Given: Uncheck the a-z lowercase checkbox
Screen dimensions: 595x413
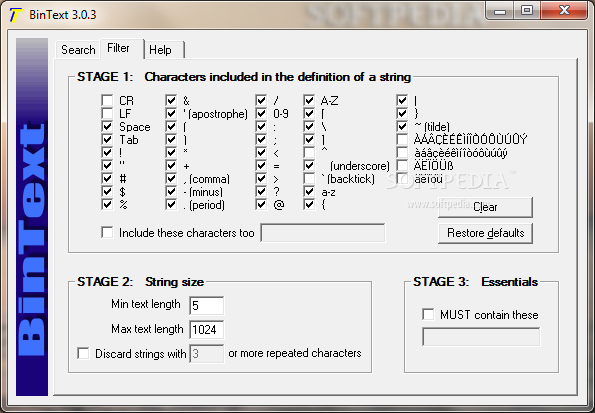Looking at the screenshot, I should tap(309, 191).
